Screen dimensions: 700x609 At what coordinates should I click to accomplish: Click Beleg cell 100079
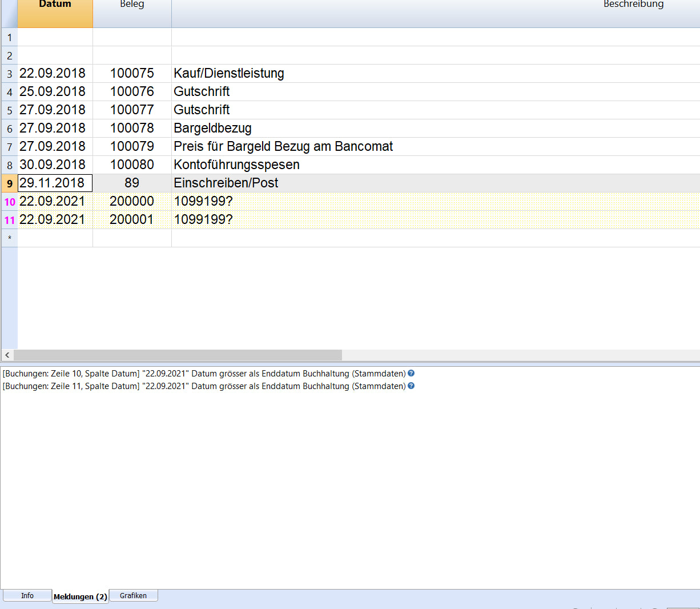pos(132,147)
